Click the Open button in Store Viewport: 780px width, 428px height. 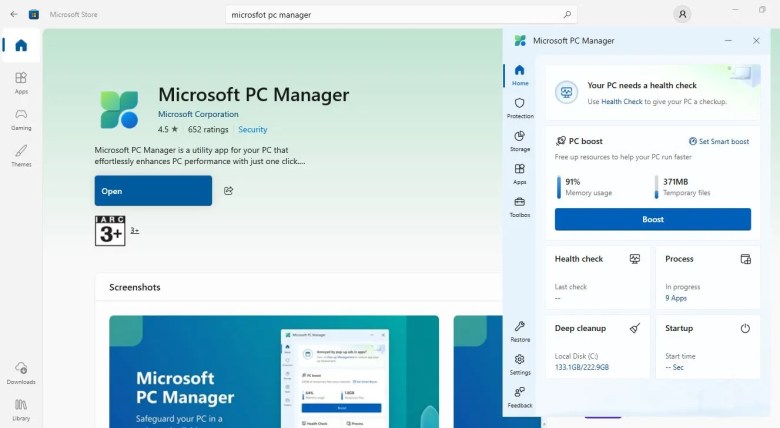coord(153,191)
